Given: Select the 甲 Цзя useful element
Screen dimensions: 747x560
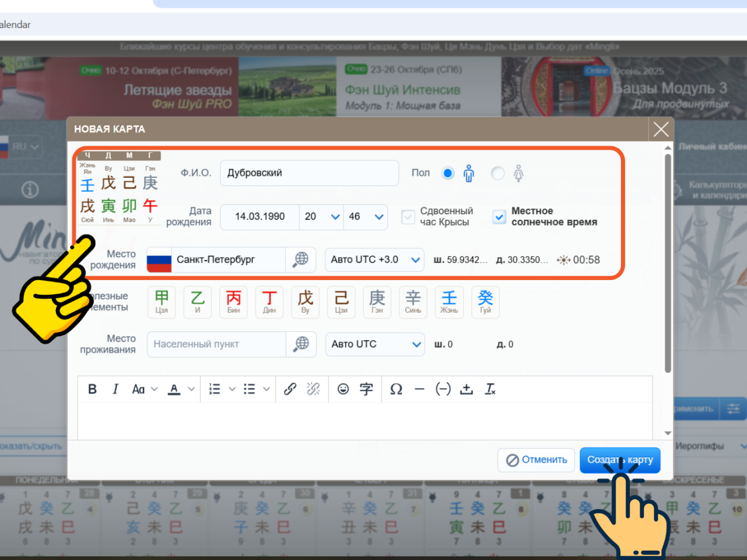Looking at the screenshot, I should pos(162,302).
